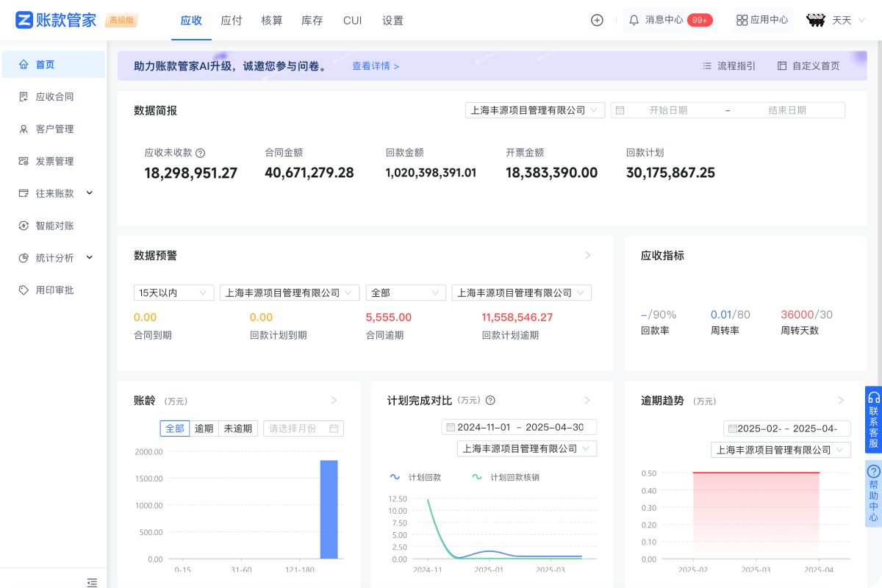Switch 账龄 chart to 逾期

[x=204, y=429]
